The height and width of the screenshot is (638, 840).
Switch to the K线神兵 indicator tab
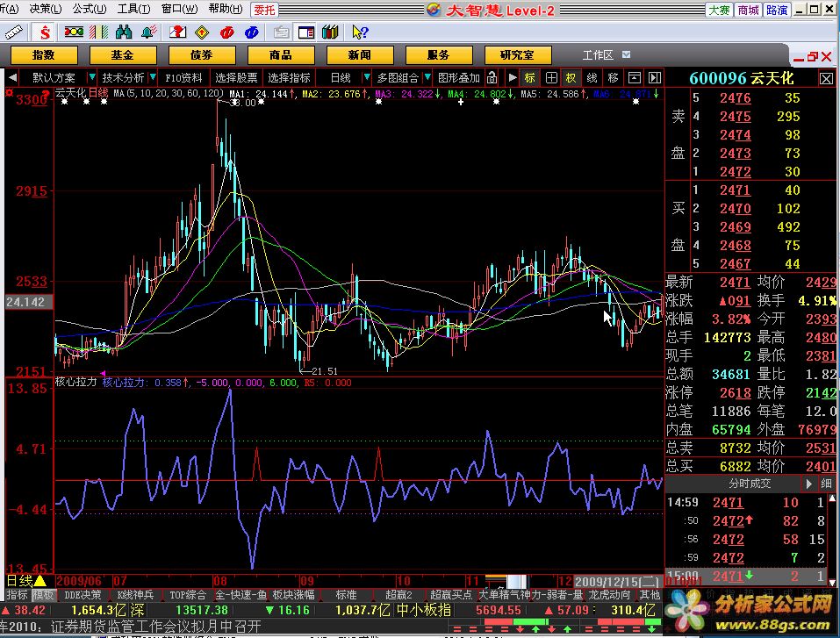[135, 595]
